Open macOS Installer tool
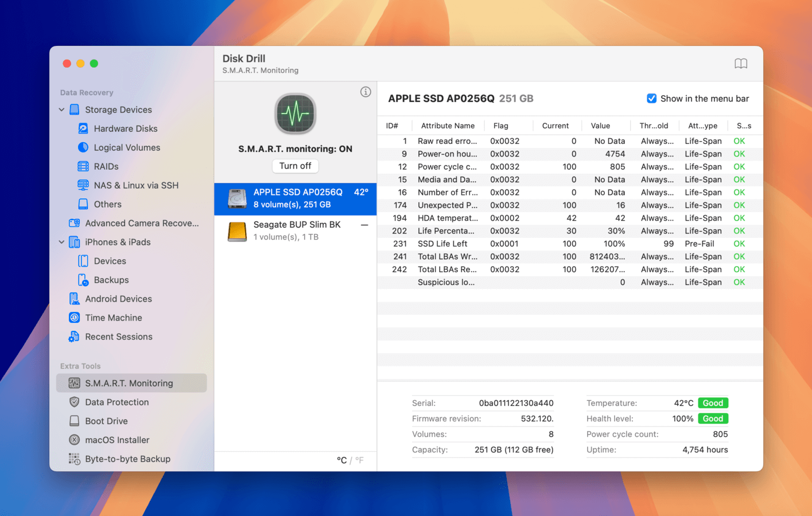812x516 pixels. point(117,440)
